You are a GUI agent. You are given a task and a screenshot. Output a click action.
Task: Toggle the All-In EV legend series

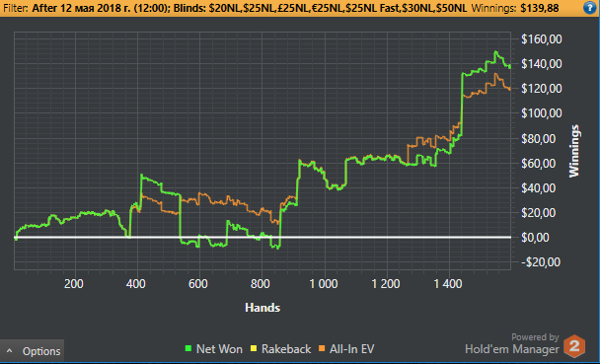coord(346,349)
